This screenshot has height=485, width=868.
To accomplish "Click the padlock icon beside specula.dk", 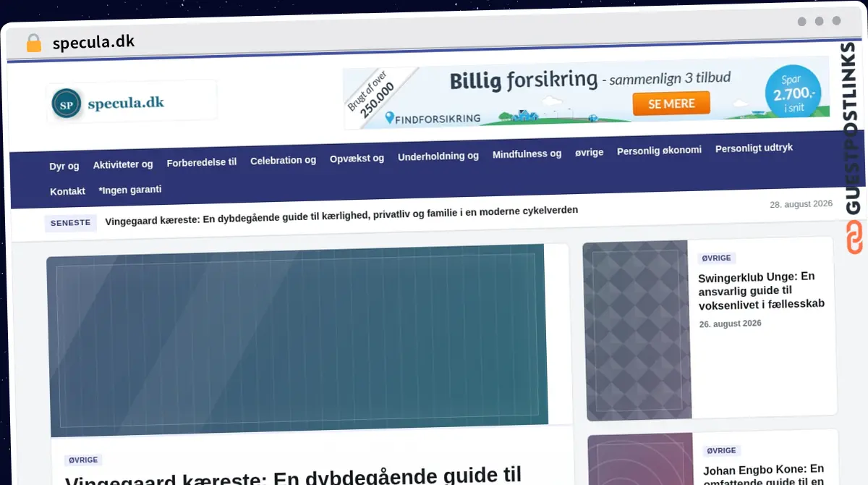I will pyautogui.click(x=33, y=43).
